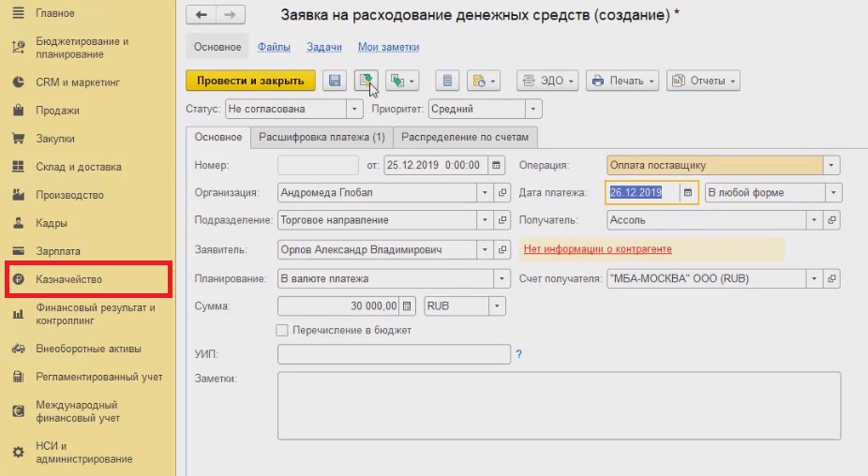Open the currency RUB dropdown
The height and width of the screenshot is (476, 868).
pos(497,306)
